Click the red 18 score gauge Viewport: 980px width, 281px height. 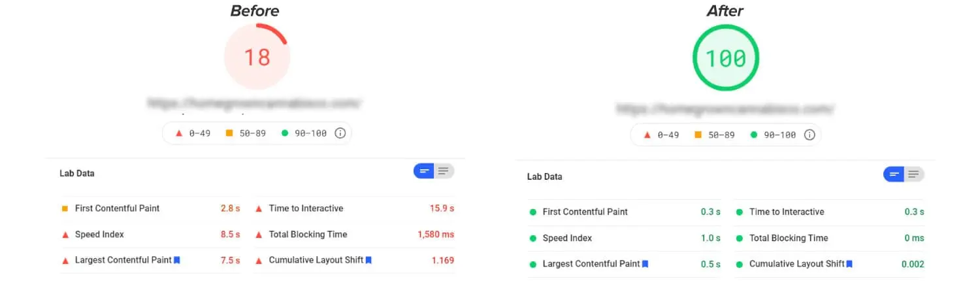click(257, 57)
